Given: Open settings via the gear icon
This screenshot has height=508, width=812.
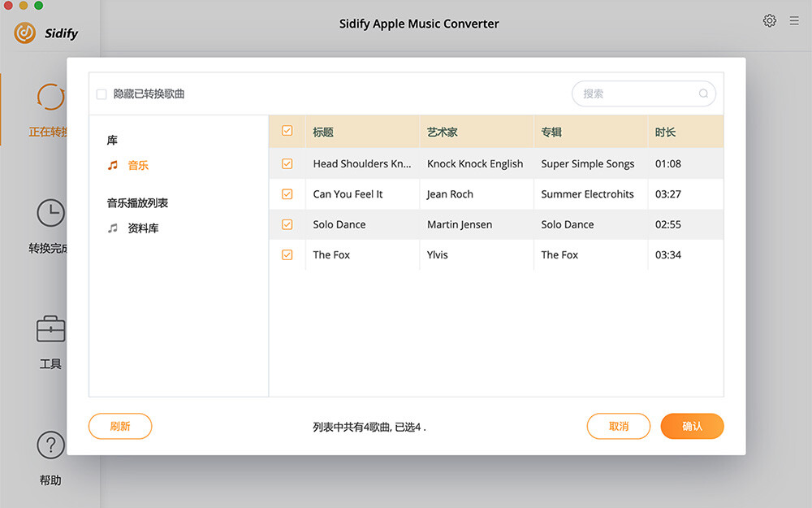Looking at the screenshot, I should click(770, 21).
